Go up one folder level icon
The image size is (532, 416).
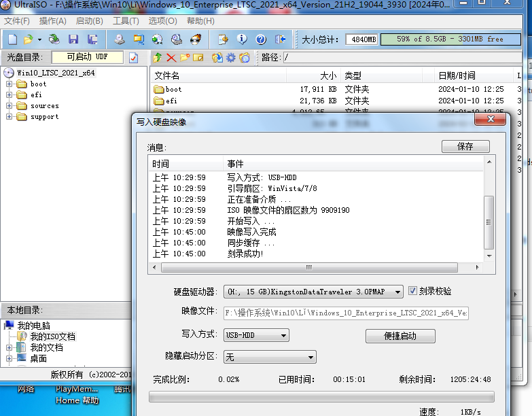point(158,58)
